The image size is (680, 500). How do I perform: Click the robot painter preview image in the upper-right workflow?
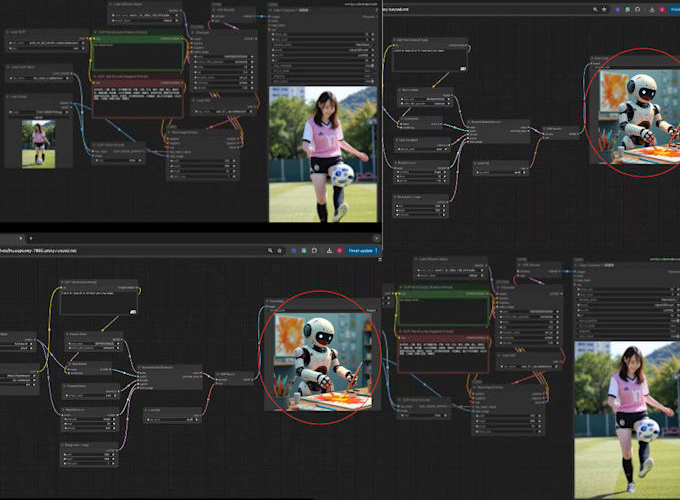pyautogui.click(x=640, y=111)
